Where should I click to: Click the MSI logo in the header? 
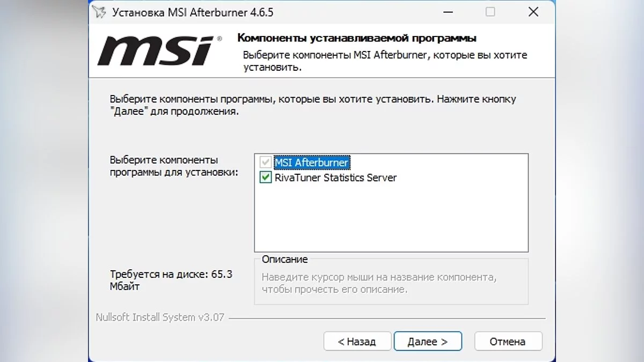click(159, 51)
